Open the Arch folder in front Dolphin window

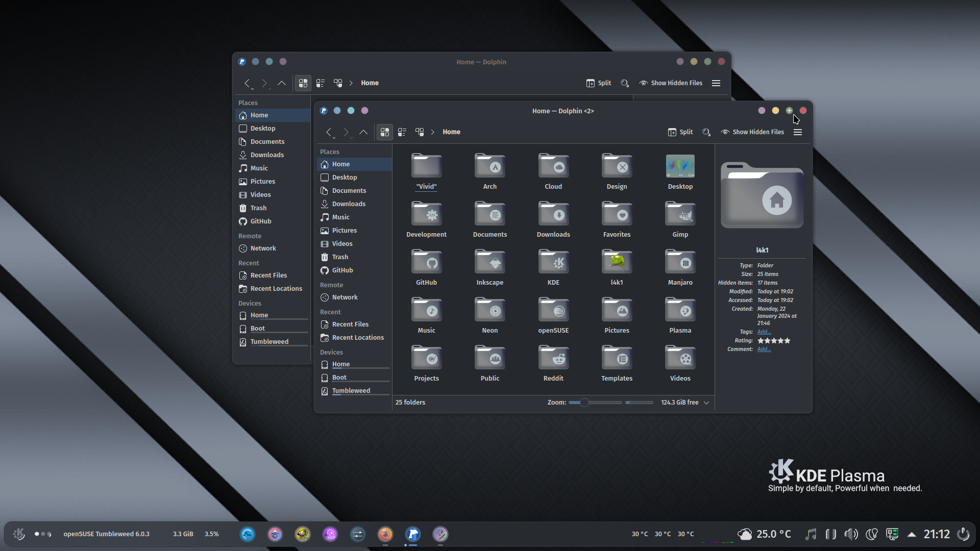tap(489, 171)
